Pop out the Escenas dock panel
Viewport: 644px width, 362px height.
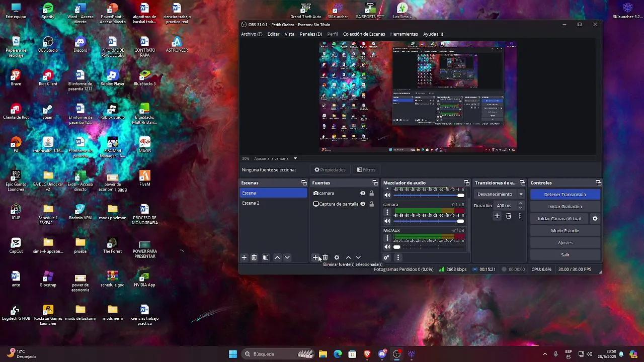[x=304, y=183]
